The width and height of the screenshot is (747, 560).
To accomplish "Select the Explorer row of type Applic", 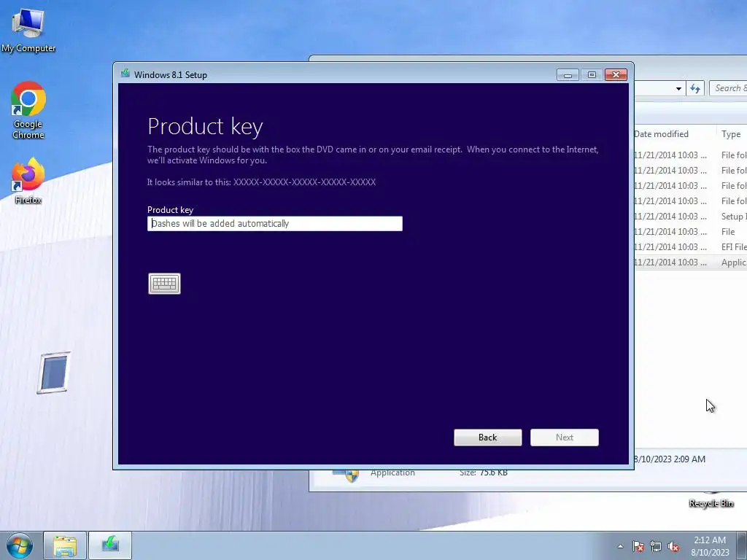I will tap(690, 262).
